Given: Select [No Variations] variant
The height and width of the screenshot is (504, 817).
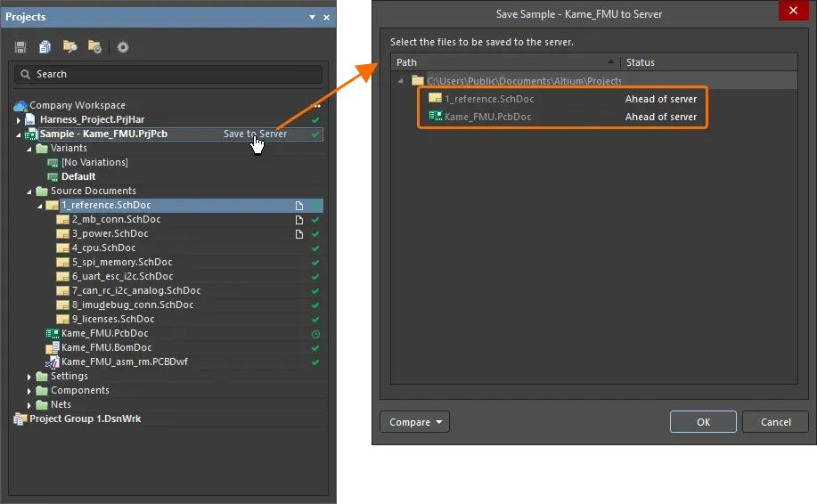Looking at the screenshot, I should (x=94, y=162).
